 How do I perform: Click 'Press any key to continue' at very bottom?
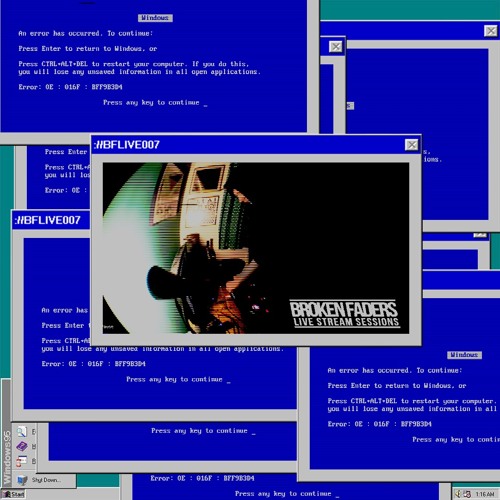click(x=287, y=494)
